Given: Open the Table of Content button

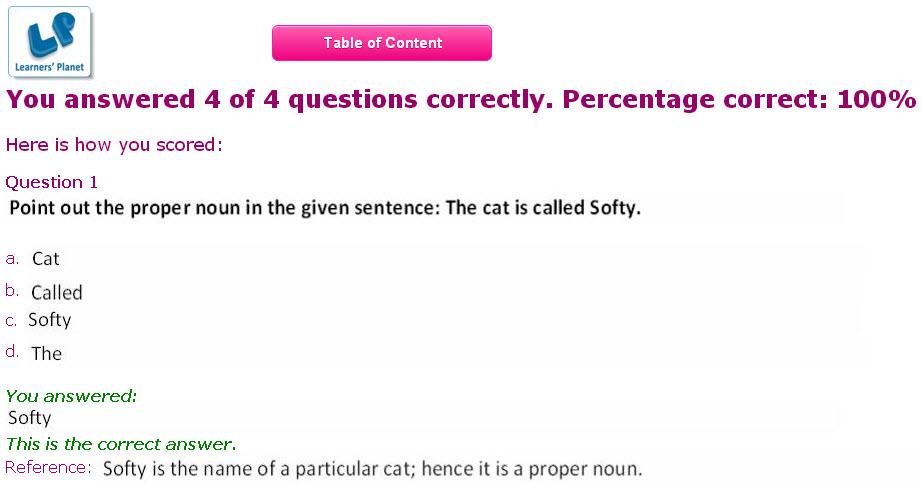Looking at the screenshot, I should [382, 43].
